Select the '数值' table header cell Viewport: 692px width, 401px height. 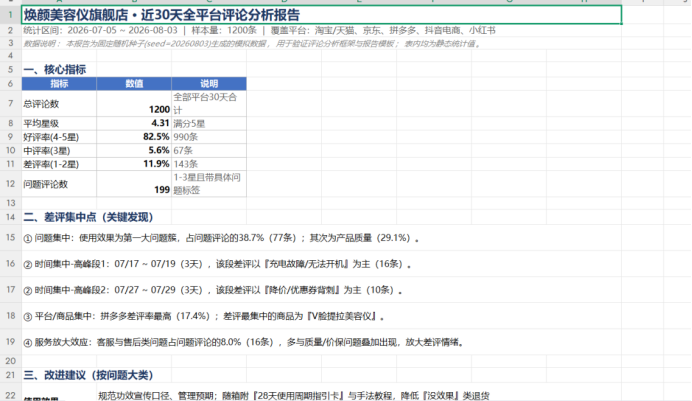(x=134, y=84)
